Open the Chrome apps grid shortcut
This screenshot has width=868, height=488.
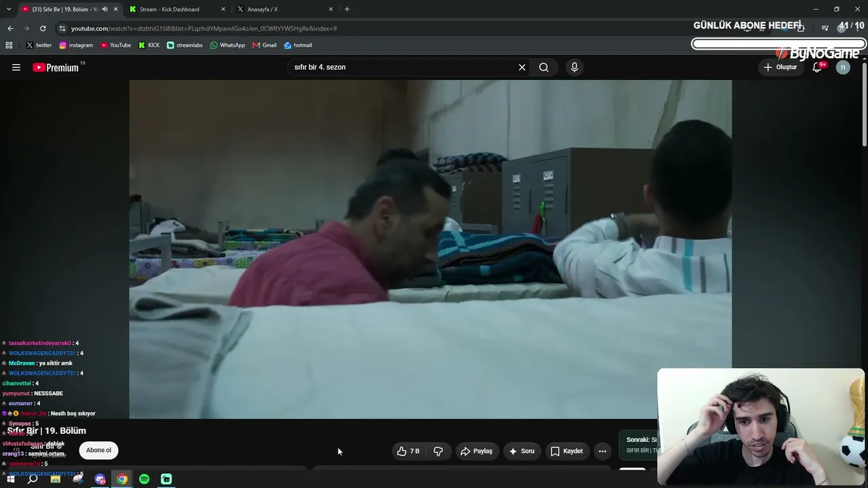(9, 45)
